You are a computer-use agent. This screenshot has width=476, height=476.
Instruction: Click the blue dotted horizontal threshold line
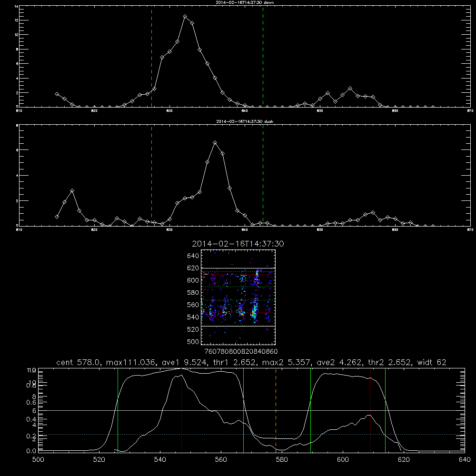click(251, 435)
